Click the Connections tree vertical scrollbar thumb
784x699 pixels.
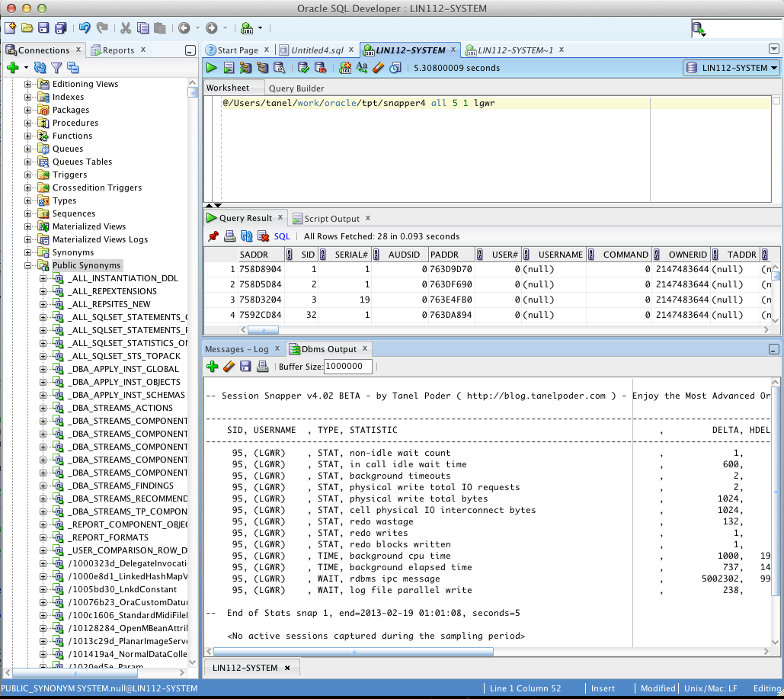click(193, 92)
